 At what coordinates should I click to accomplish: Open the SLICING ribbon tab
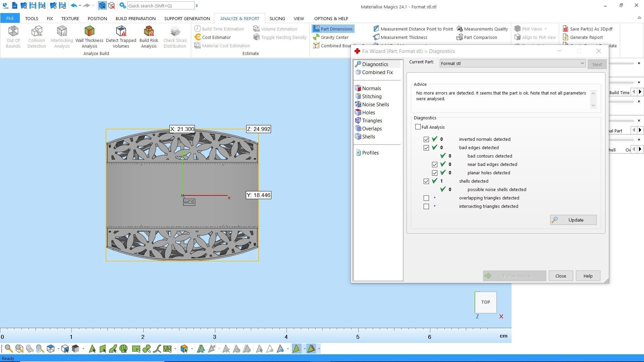pos(277,18)
